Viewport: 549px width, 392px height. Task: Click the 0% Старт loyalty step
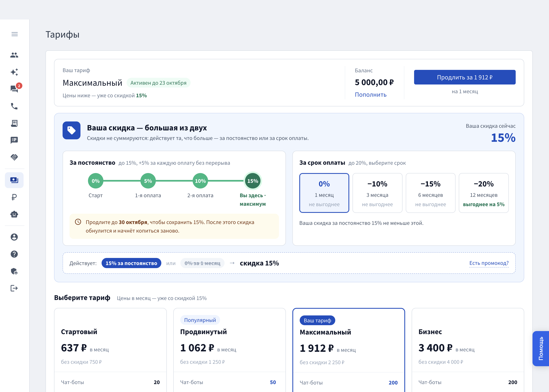click(96, 181)
